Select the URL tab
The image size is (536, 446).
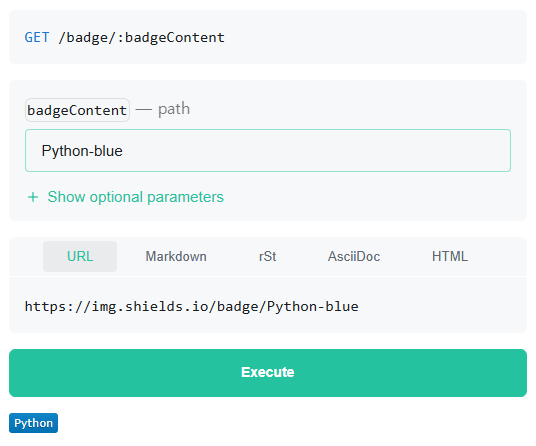[80, 256]
